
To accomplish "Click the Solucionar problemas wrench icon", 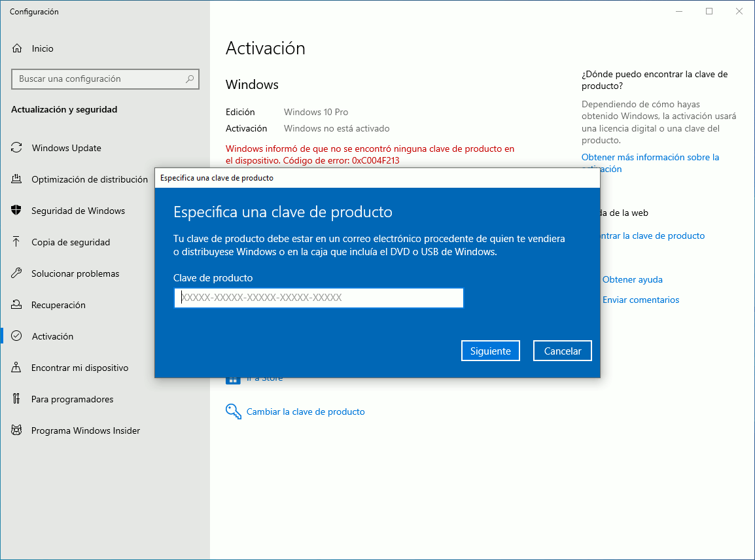I will tap(17, 273).
